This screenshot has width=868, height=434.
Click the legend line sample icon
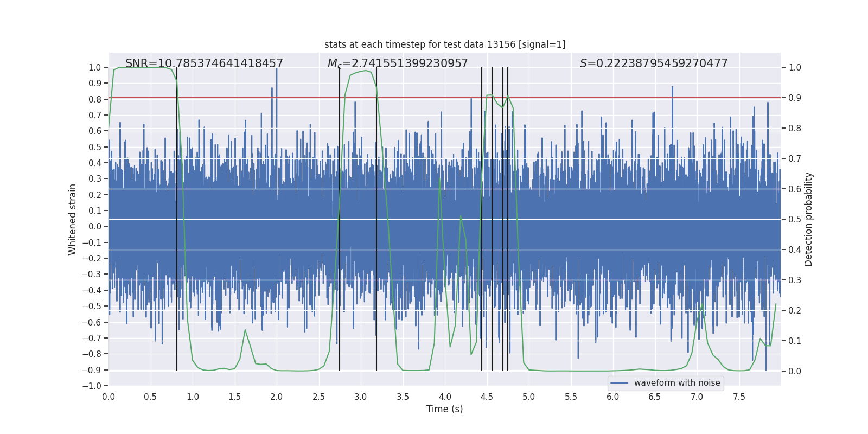click(x=619, y=383)
